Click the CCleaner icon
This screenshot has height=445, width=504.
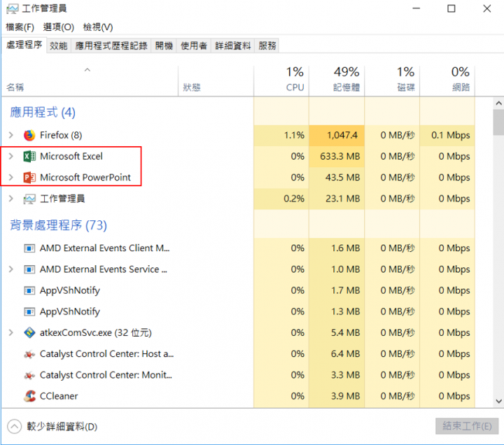pyautogui.click(x=29, y=396)
